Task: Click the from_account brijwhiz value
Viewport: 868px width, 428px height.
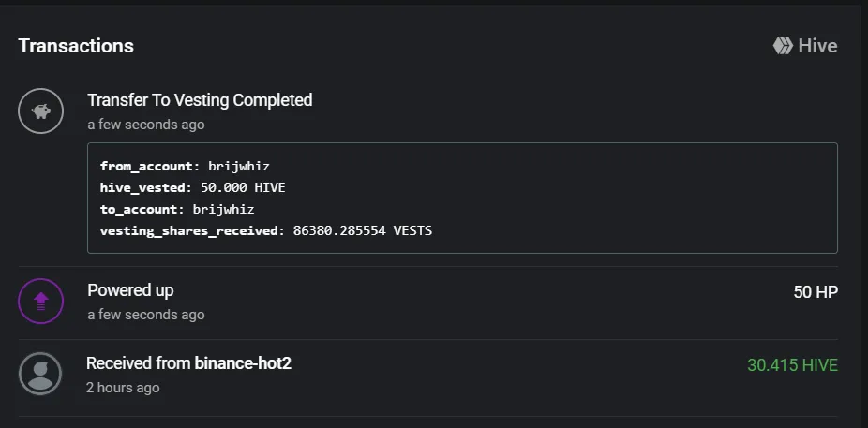Action: pos(239,166)
